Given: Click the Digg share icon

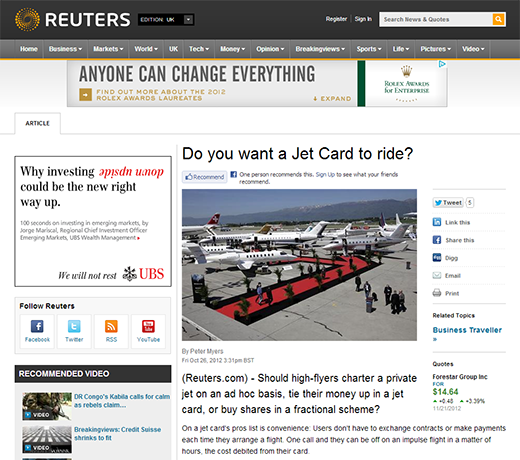Looking at the screenshot, I should [x=437, y=257].
